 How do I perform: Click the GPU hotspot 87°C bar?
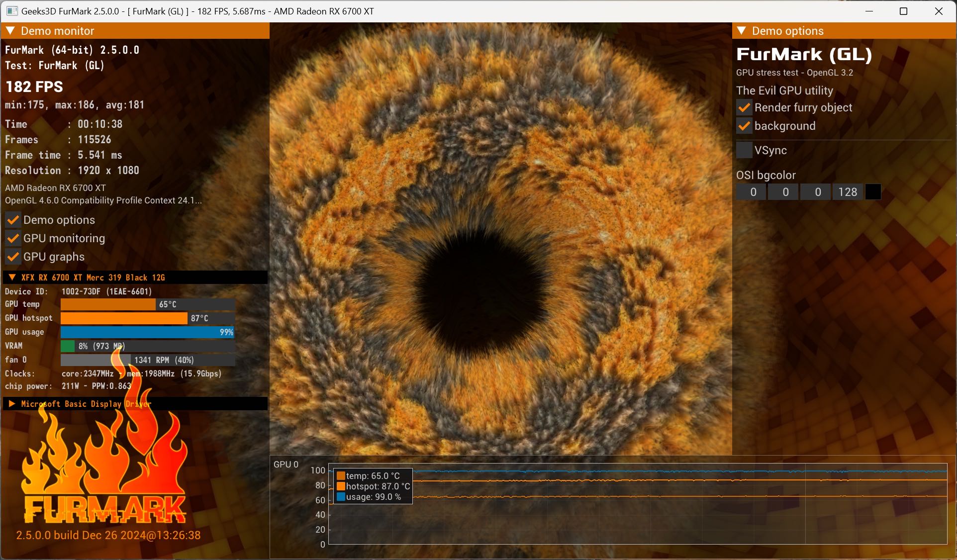point(148,318)
